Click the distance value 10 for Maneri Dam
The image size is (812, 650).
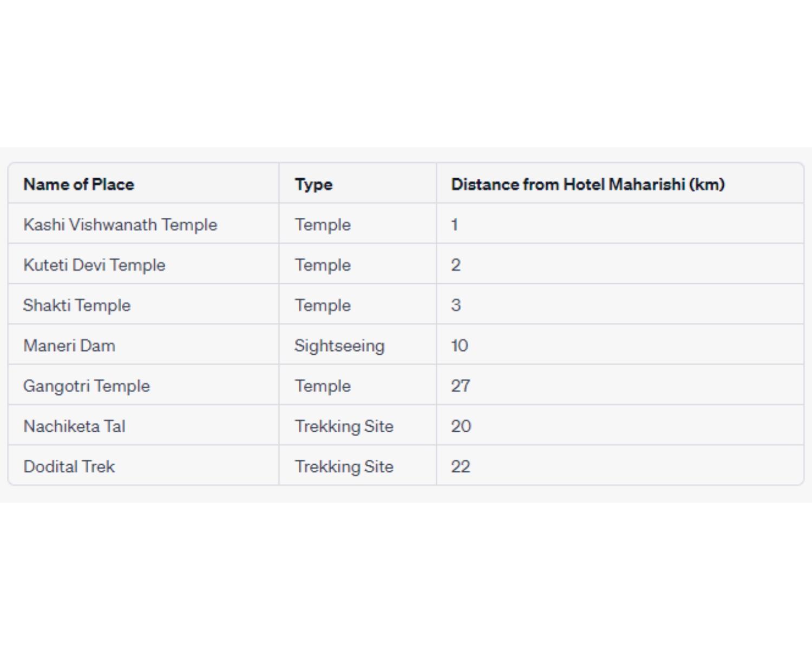coord(460,346)
